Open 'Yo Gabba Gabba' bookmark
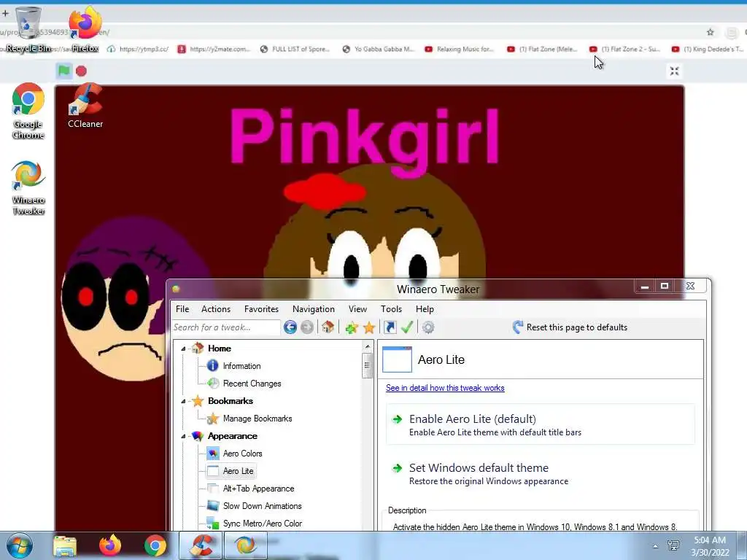This screenshot has height=560, width=747. coord(379,49)
